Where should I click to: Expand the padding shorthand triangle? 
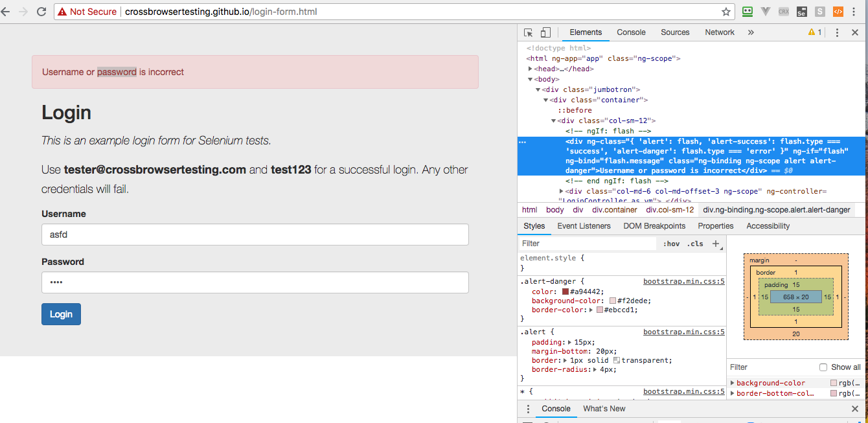click(x=570, y=342)
